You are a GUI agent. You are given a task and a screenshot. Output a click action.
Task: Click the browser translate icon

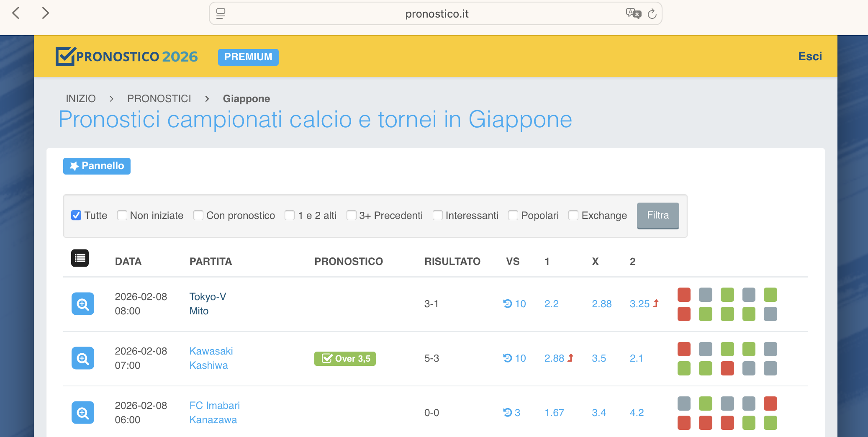point(633,14)
